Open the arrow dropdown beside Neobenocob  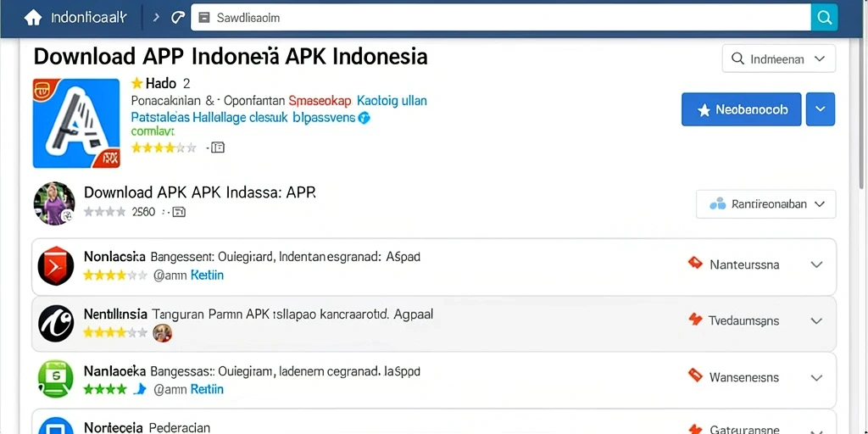click(821, 109)
